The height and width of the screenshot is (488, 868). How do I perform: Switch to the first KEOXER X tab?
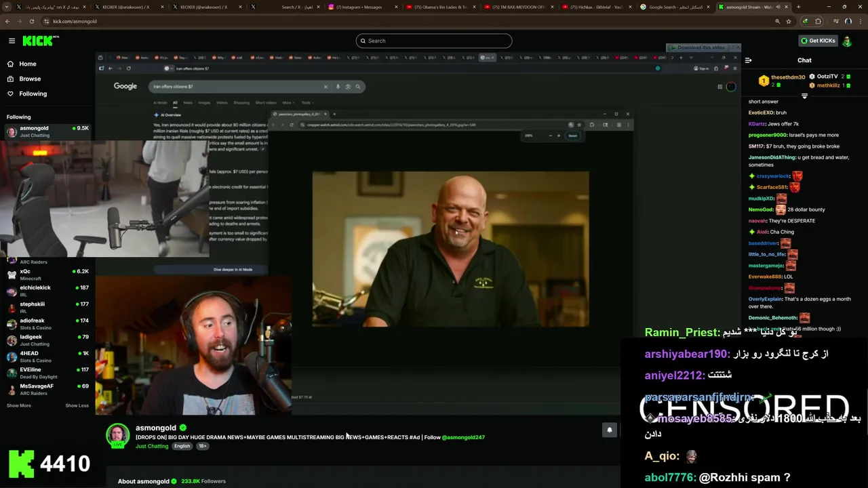[128, 7]
